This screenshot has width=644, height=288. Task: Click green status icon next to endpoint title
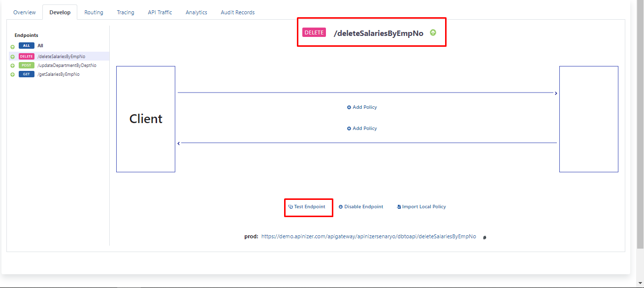[x=433, y=32]
